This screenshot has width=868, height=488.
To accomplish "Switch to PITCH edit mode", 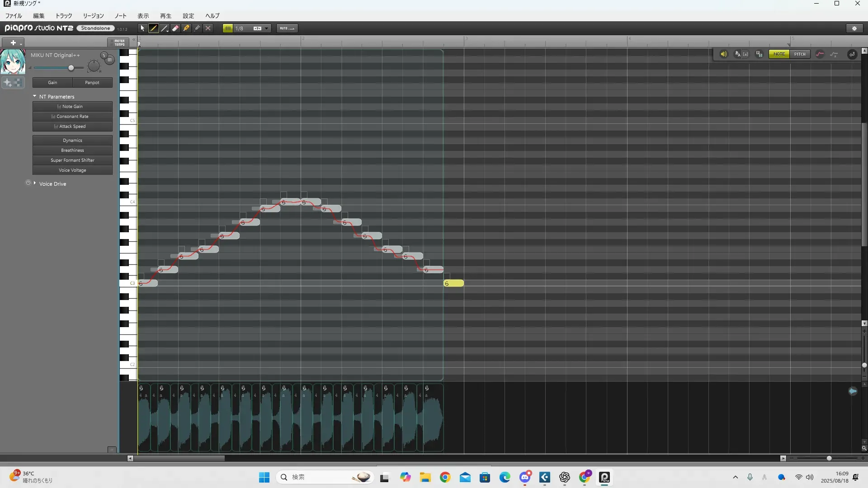I will click(800, 54).
